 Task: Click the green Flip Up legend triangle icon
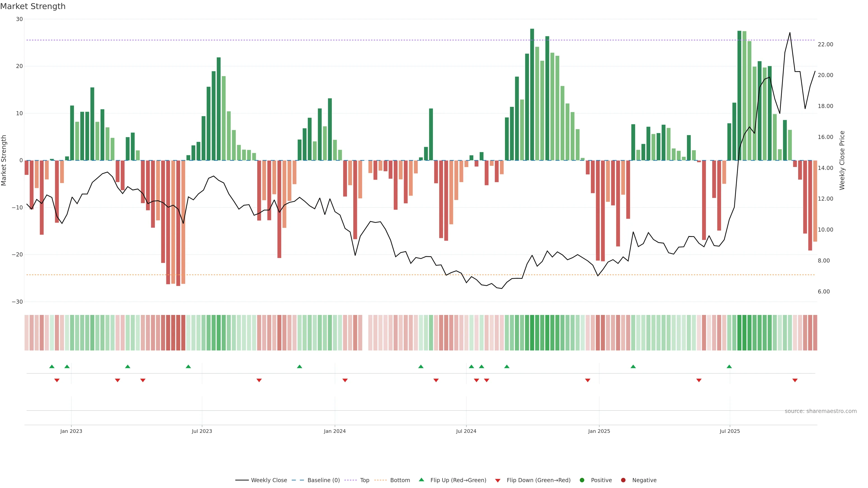coord(421,480)
